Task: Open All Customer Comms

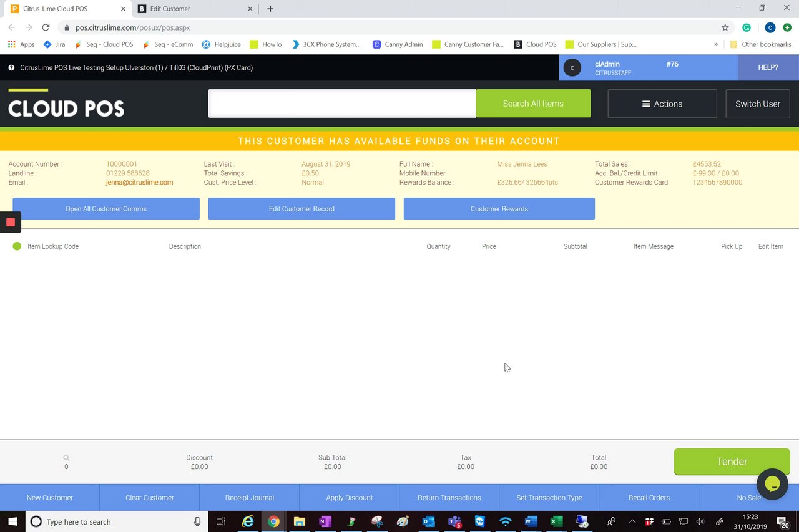Action: click(106, 209)
